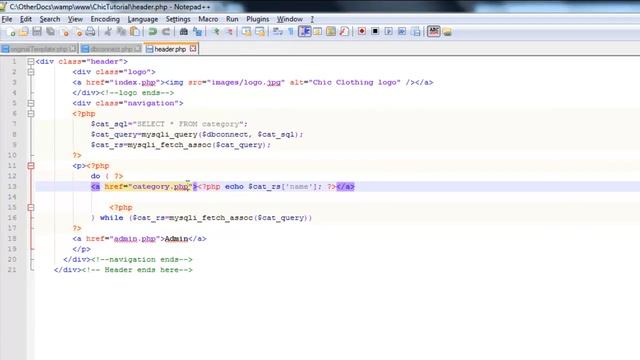Click the Zoom Out toolbar icon

229,32
